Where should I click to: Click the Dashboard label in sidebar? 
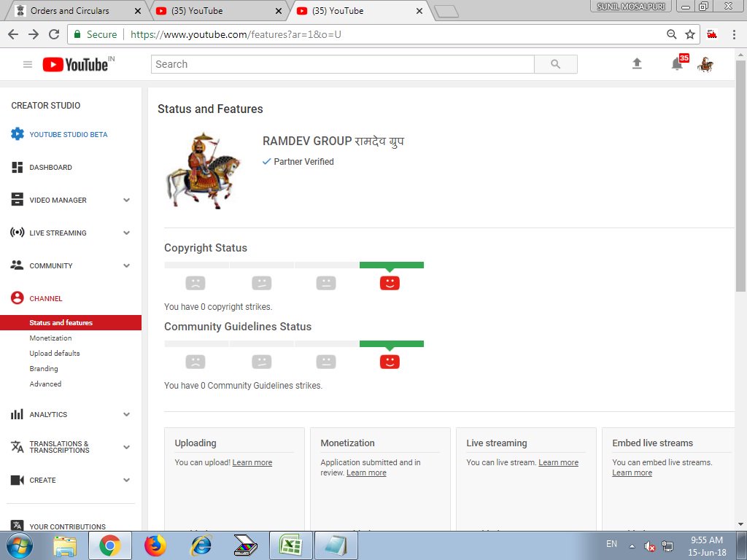tap(50, 167)
